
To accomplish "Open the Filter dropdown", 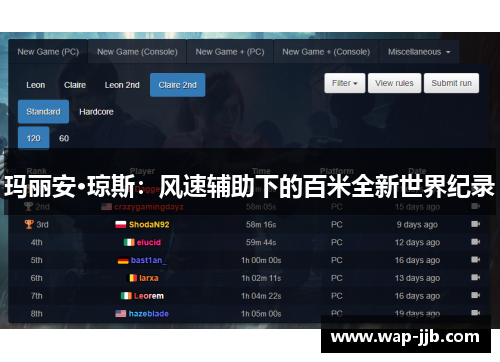I will (345, 83).
